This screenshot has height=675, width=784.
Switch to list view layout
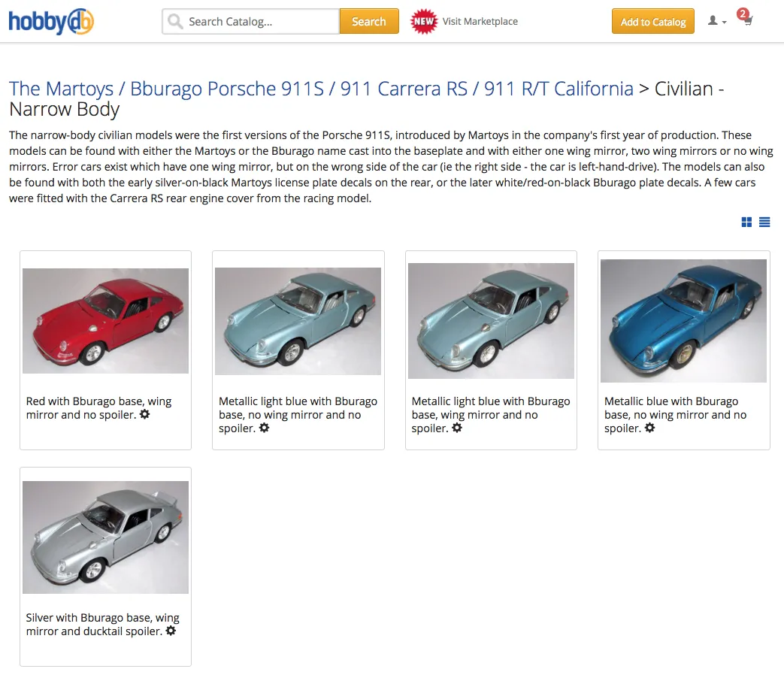(764, 222)
